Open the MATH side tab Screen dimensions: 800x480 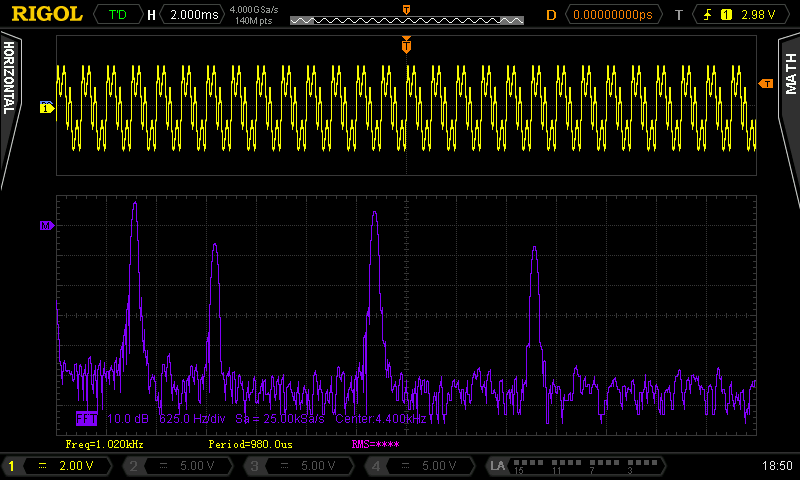click(790, 74)
